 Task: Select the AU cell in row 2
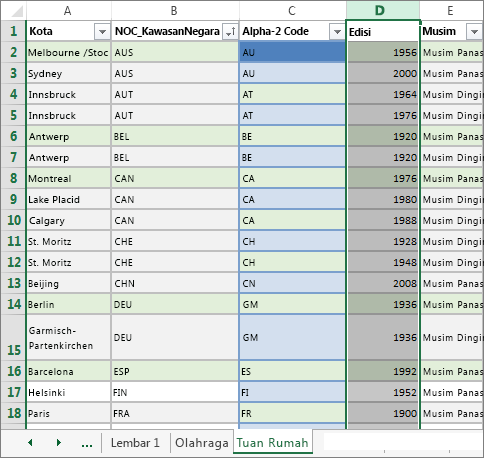292,52
